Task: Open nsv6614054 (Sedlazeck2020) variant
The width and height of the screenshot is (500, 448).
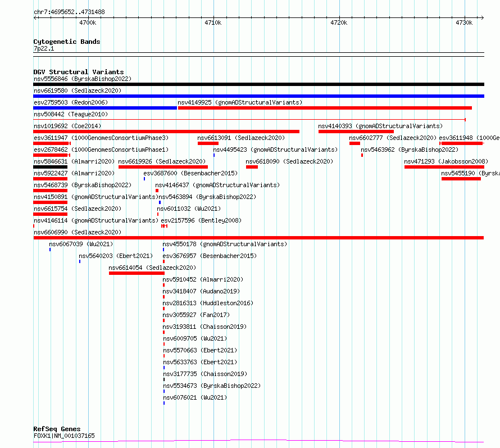Action: pyautogui.click(x=152, y=268)
